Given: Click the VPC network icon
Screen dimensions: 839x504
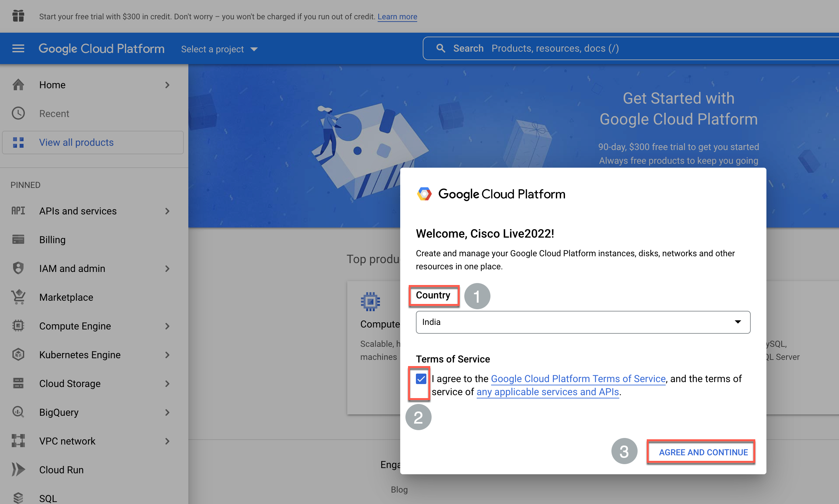Looking at the screenshot, I should [18, 441].
